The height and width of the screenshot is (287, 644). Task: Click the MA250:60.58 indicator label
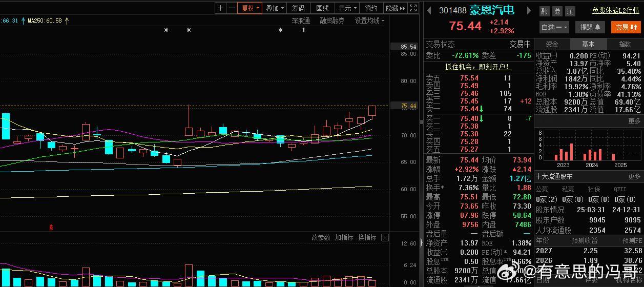[x=45, y=20]
